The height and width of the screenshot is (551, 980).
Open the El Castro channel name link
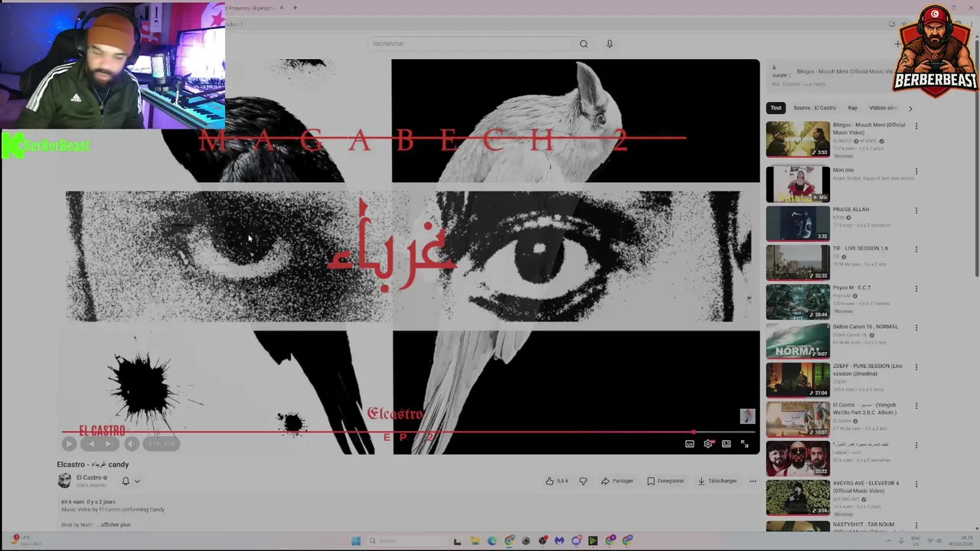(x=89, y=478)
